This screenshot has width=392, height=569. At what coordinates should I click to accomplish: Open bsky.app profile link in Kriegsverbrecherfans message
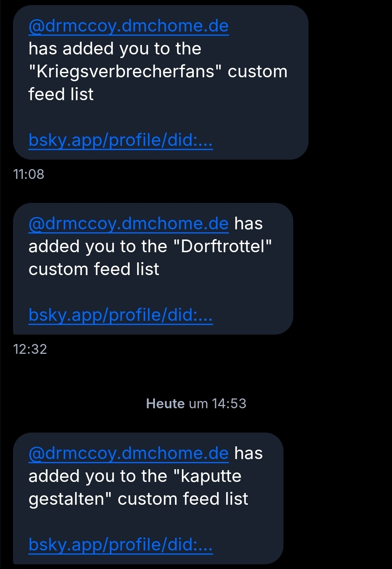click(x=121, y=140)
